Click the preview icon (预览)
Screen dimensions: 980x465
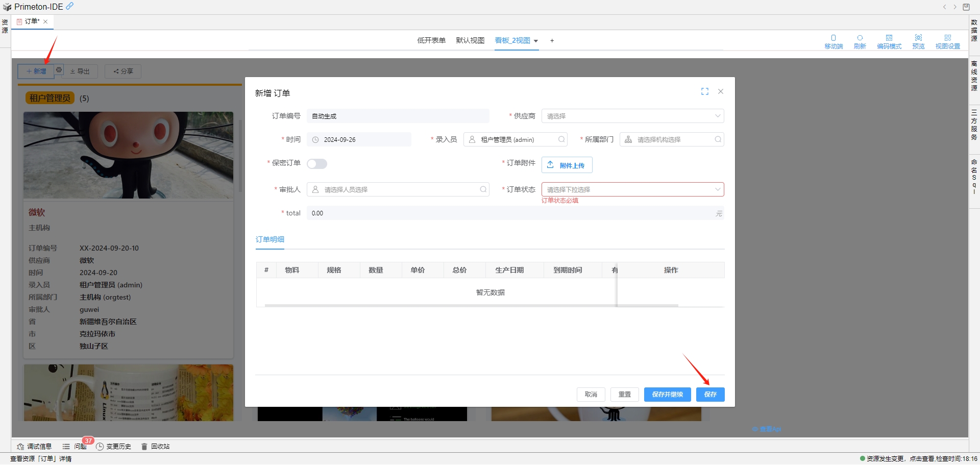click(918, 41)
